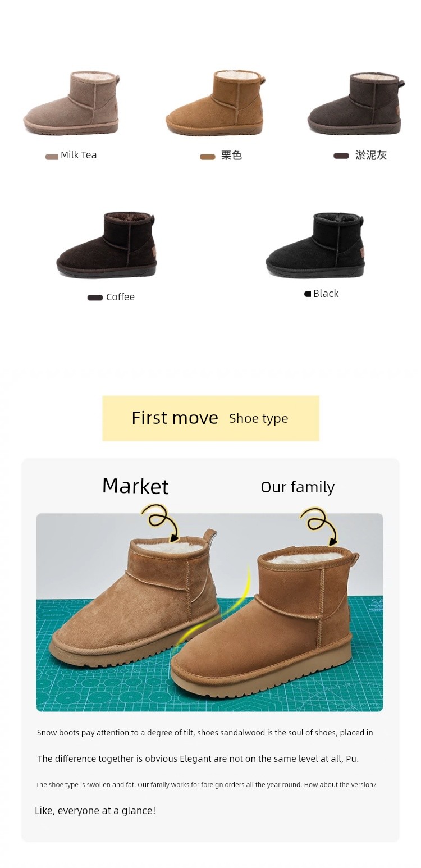Click the Milk Tea label text
The height and width of the screenshot is (868, 421).
click(x=79, y=155)
